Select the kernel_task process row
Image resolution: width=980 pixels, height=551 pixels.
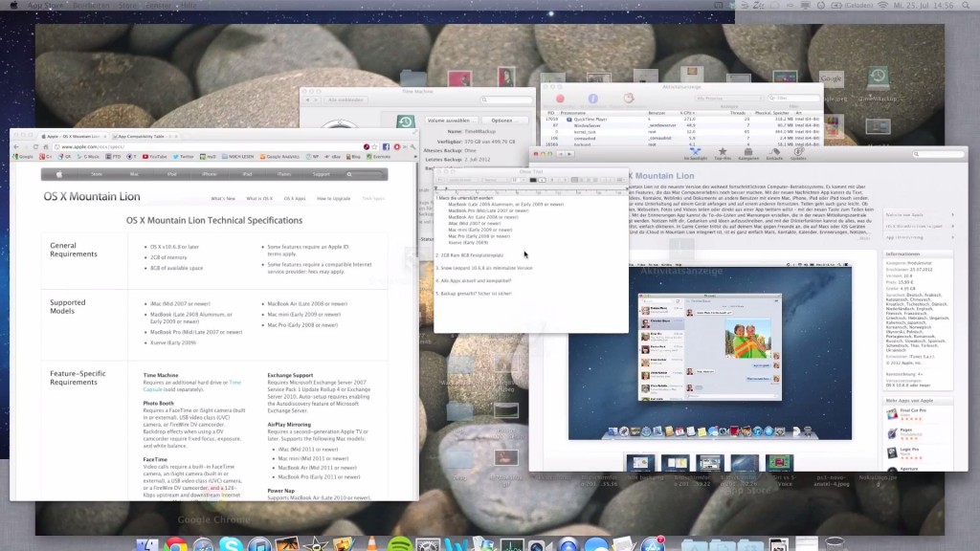(x=683, y=132)
